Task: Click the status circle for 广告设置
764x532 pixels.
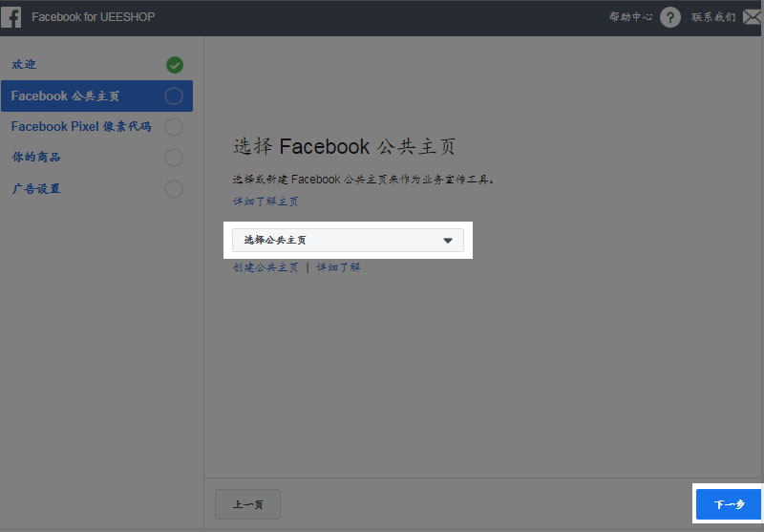Action: 174,189
